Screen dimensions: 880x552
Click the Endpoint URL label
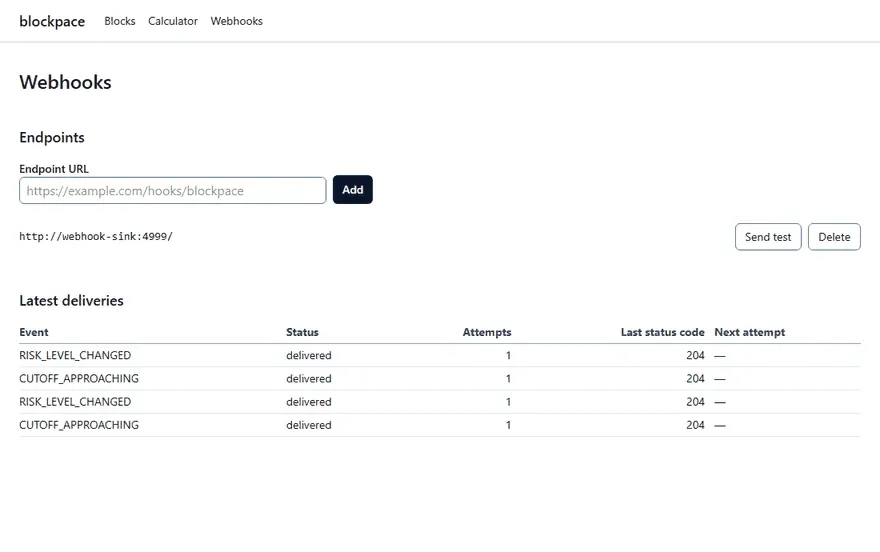coord(54,169)
